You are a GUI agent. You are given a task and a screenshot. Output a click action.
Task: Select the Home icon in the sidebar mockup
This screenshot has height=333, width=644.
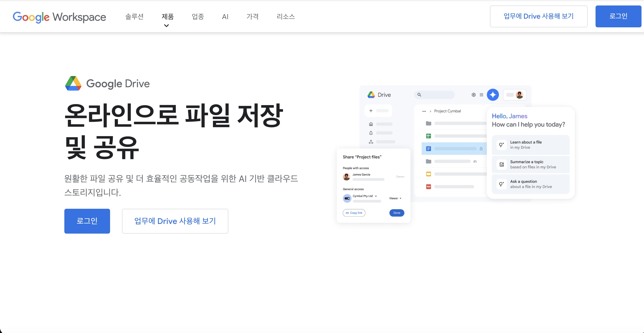tap(371, 124)
